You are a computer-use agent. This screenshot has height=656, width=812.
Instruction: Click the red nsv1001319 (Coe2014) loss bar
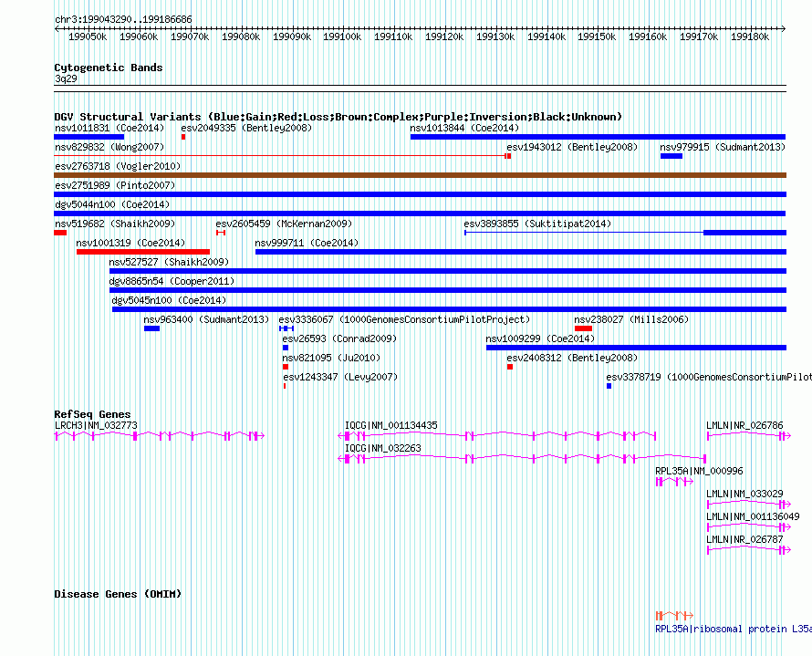pyautogui.click(x=143, y=252)
